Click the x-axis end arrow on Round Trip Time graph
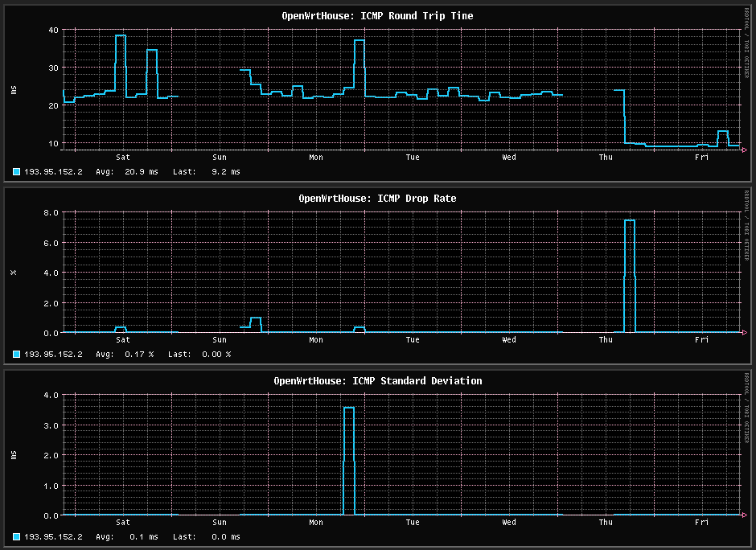This screenshot has height=550, width=756. pos(744,150)
